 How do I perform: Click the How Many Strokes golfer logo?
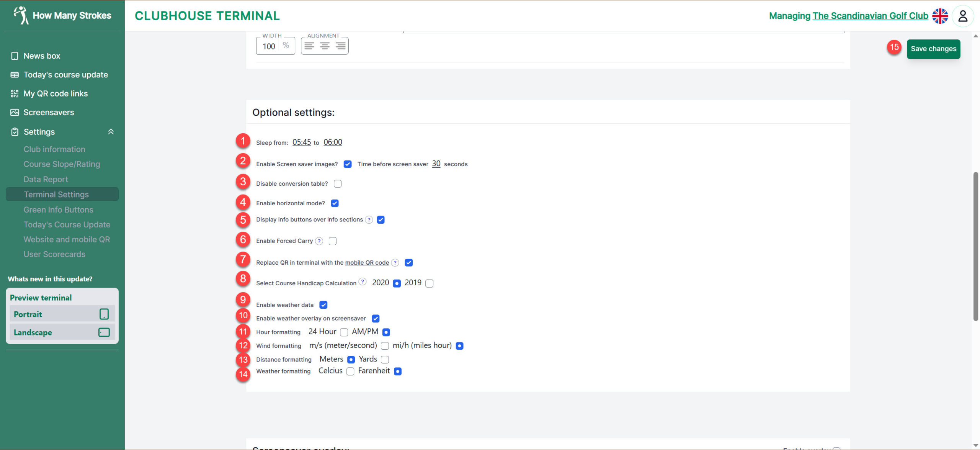[21, 15]
